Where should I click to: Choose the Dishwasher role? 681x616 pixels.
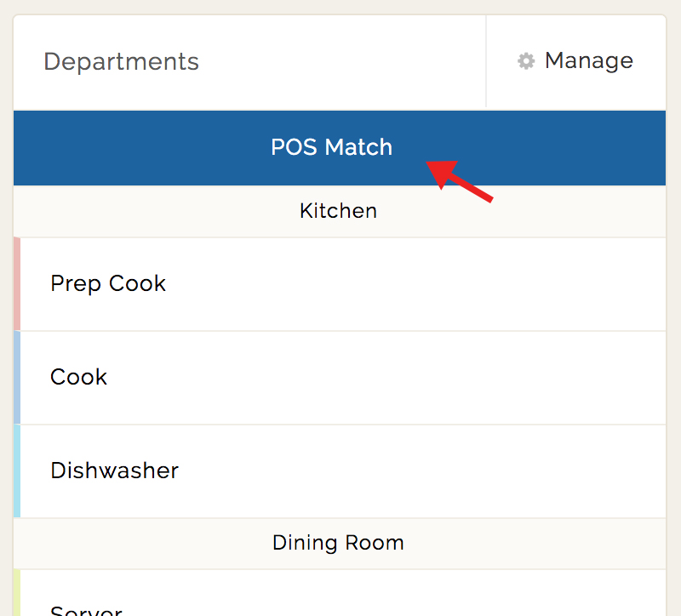(340, 471)
